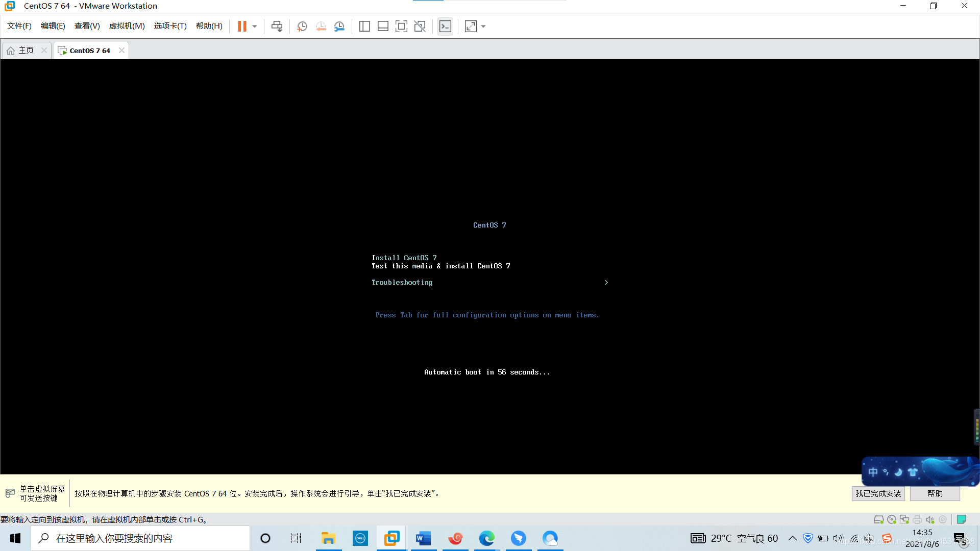Expand the stretch guest dropdown arrow
Viewport: 980px width, 551px height.
[x=483, y=27]
